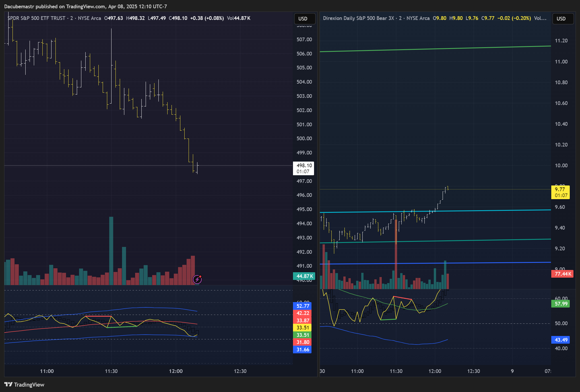Viewport: 580px width, 392px height.
Task: Click the 11:30 time label on right chart
Action: [x=396, y=371]
